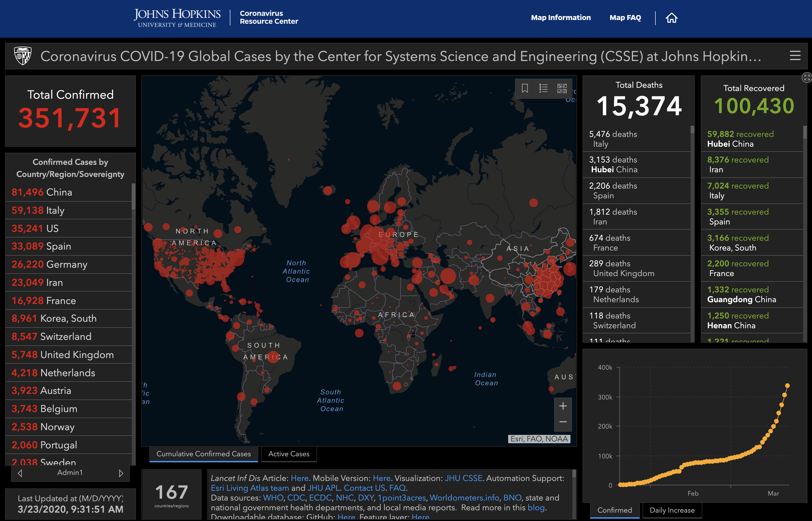Select 8,961 Korea, South row
Screen dimensions: 812x521
68,318
